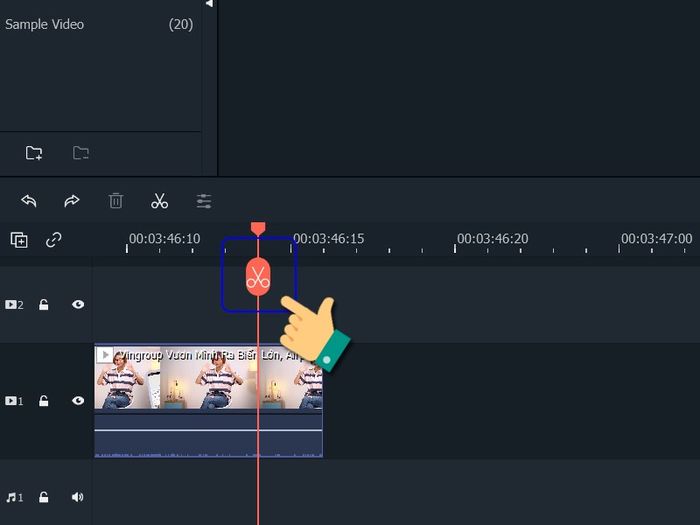Select the Sample Video folder entry
Viewport: 700px width, 525px height.
[99, 24]
